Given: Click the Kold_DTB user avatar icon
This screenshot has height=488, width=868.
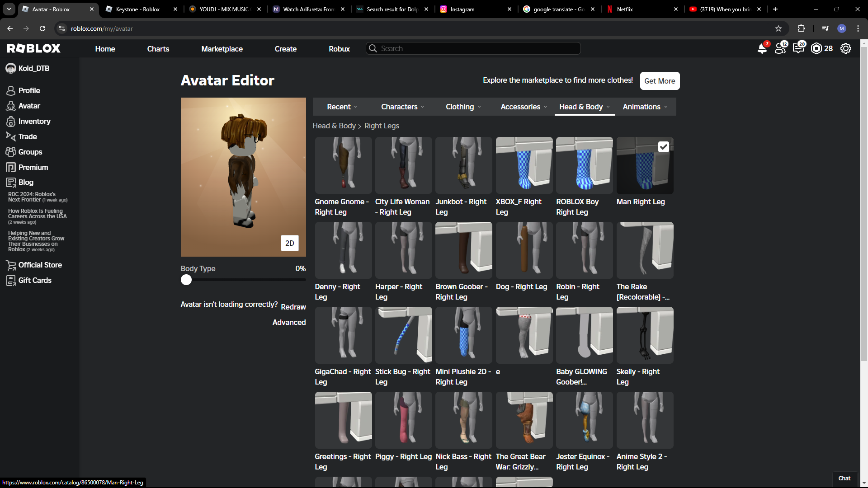Looking at the screenshot, I should pyautogui.click(x=11, y=68).
